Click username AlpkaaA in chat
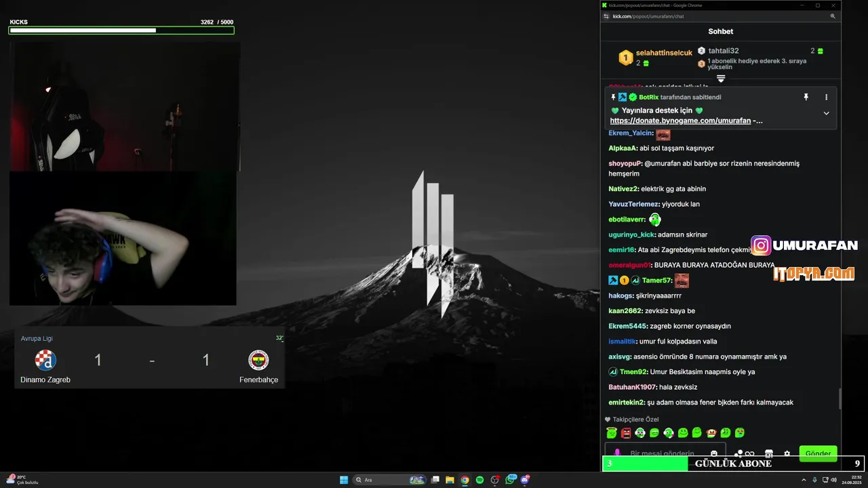 tap(623, 148)
